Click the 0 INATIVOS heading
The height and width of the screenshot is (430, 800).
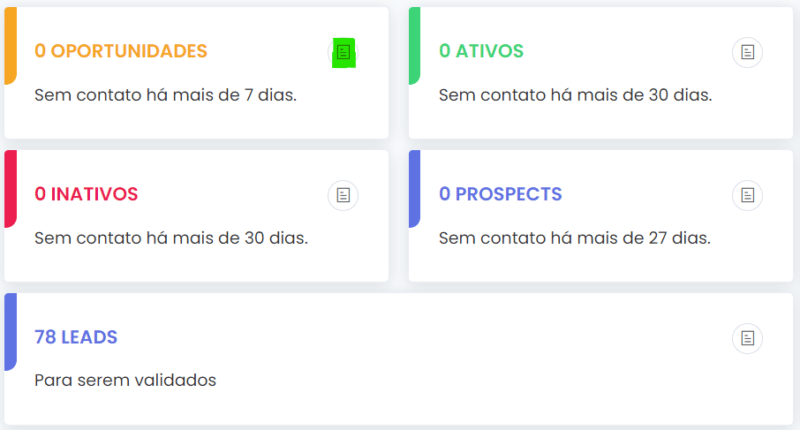point(86,194)
